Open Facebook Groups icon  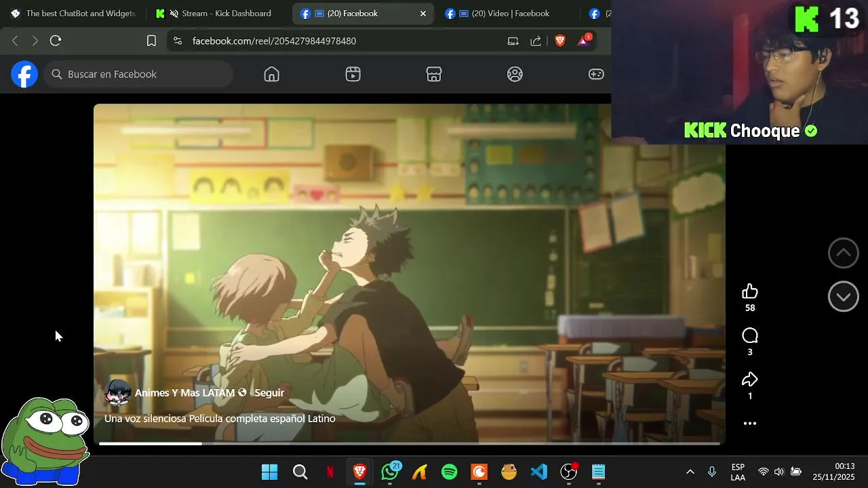click(515, 74)
